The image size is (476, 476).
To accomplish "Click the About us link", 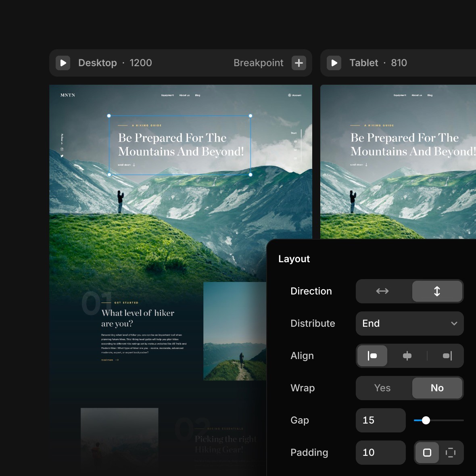I will pos(184,95).
